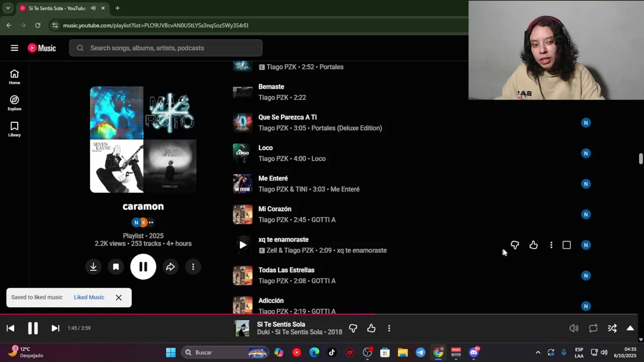
Task: Click the browser address bar URL
Action: (156, 25)
